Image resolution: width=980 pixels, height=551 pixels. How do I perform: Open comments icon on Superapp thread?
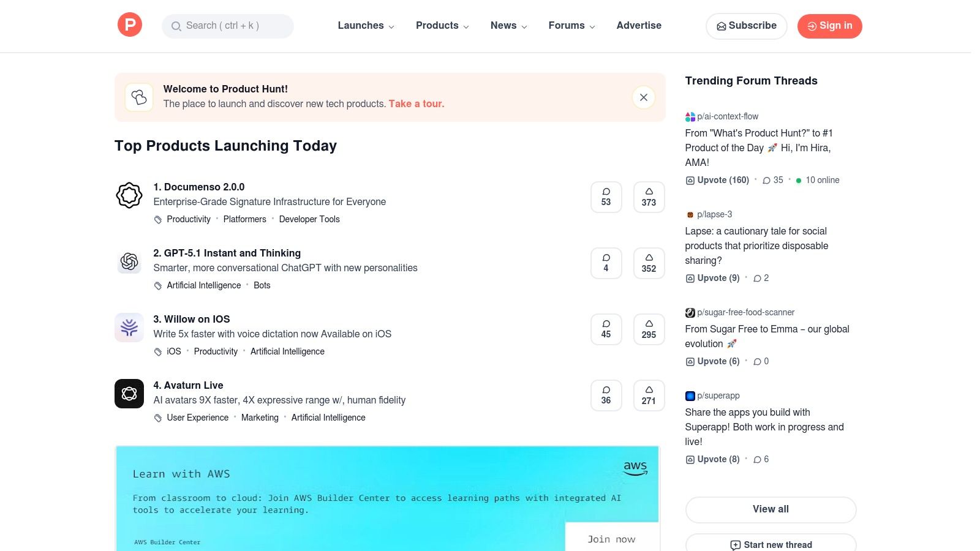(757, 460)
